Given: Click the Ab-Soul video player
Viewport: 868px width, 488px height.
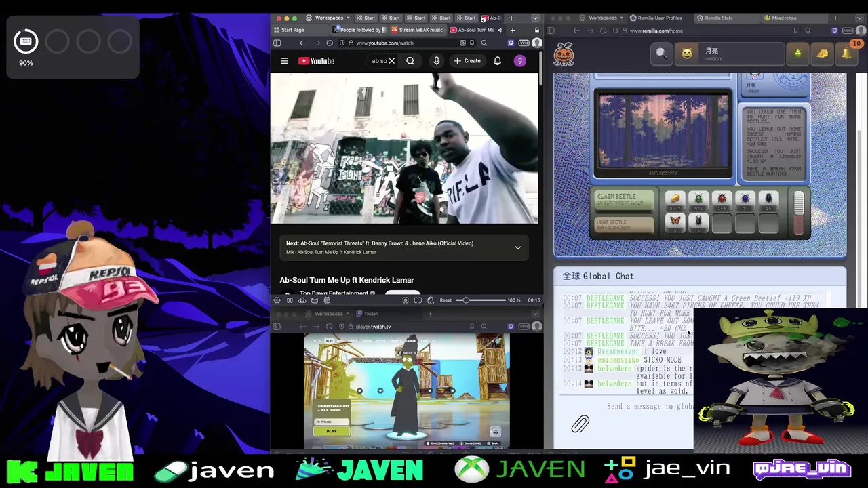Looking at the screenshot, I should 404,148.
